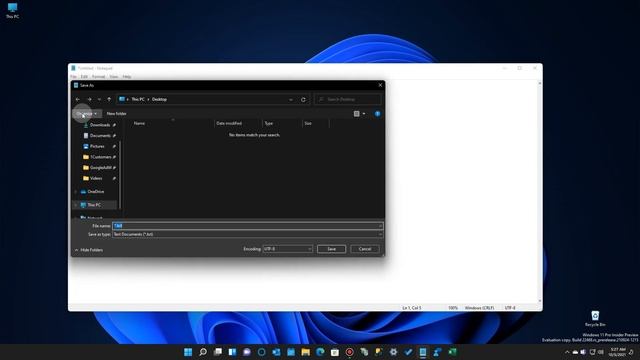
Task: Change view layout with the view icon
Action: tap(356, 113)
